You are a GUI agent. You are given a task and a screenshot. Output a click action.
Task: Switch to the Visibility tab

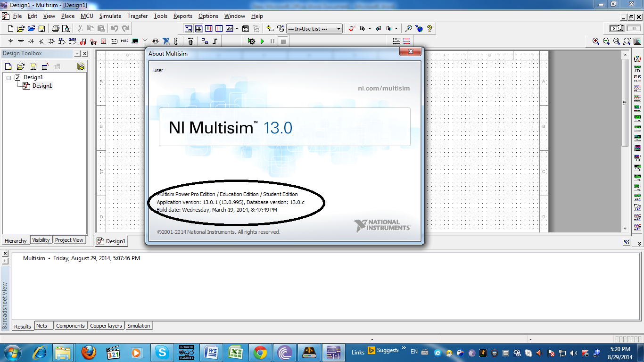41,240
